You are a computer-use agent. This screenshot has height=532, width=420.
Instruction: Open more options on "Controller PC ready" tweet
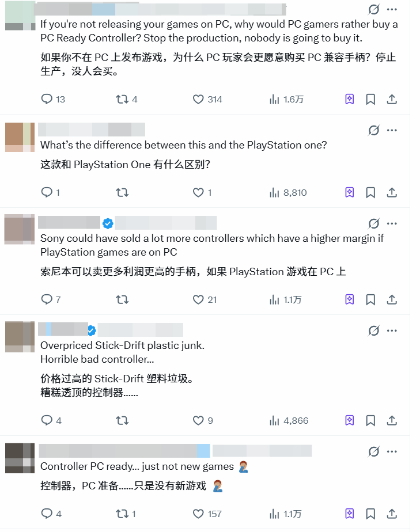pyautogui.click(x=392, y=451)
